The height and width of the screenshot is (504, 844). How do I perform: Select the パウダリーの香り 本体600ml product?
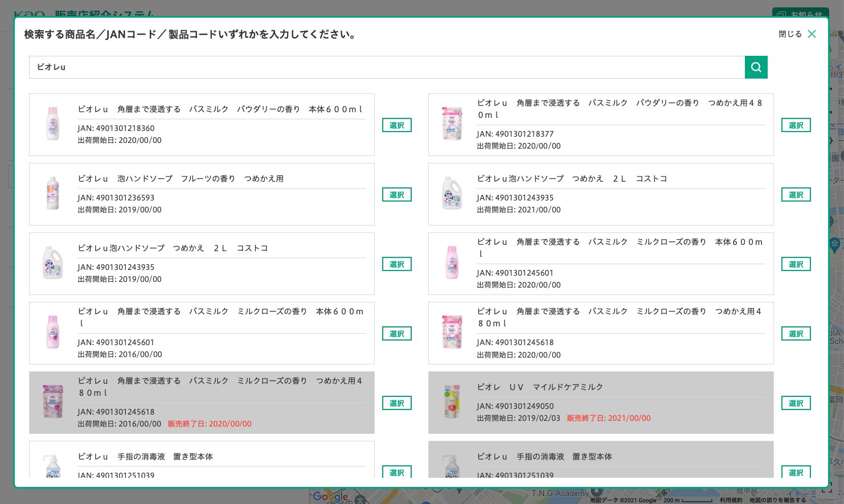[396, 125]
